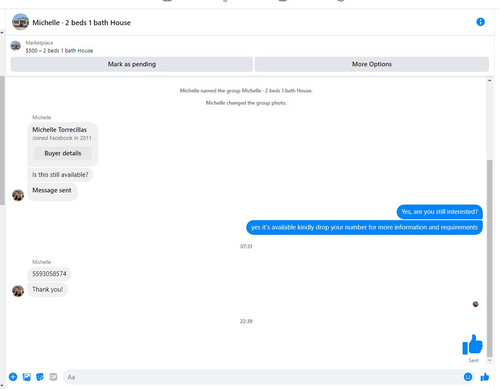
Task: Click 'Michelle named the group' notice
Action: (246, 91)
